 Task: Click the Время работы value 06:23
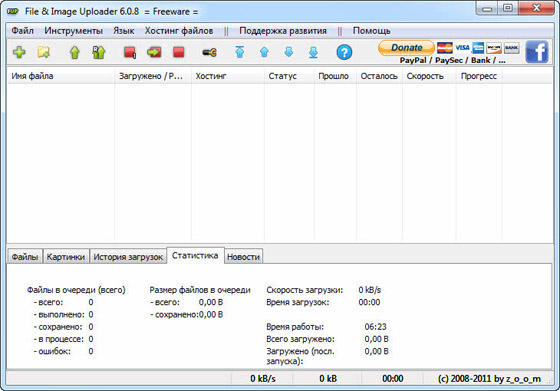(375, 327)
